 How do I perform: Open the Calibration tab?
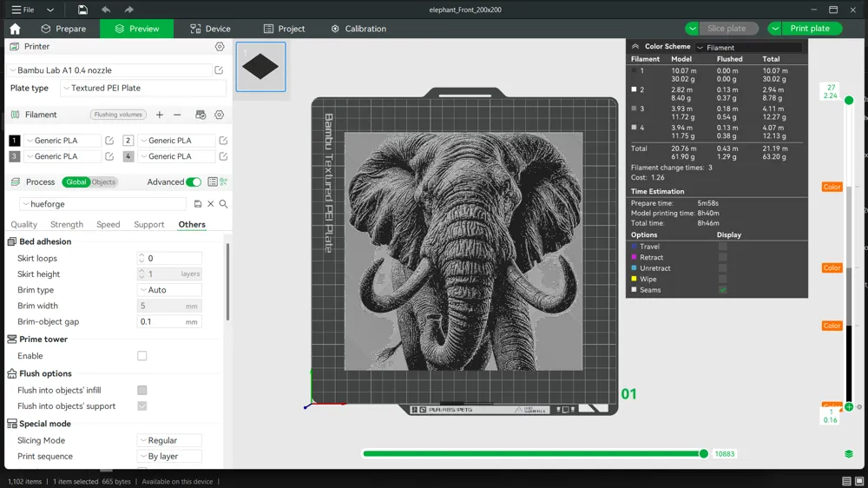pyautogui.click(x=358, y=29)
